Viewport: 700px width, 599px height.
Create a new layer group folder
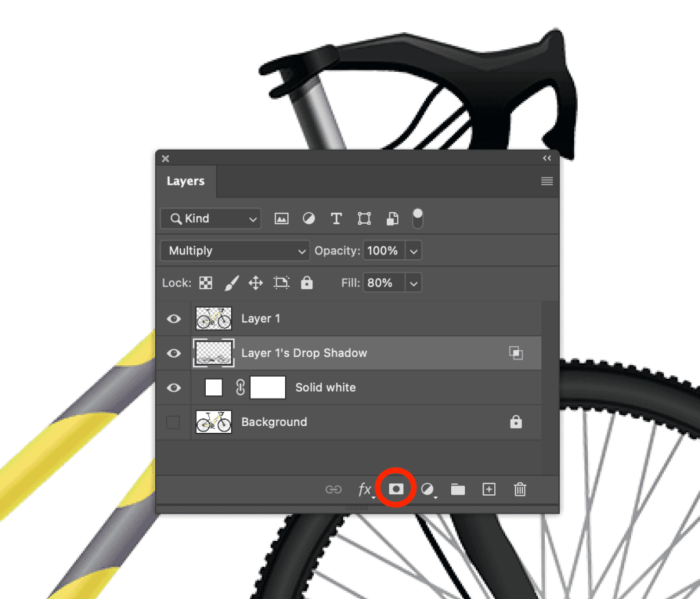[x=457, y=490]
